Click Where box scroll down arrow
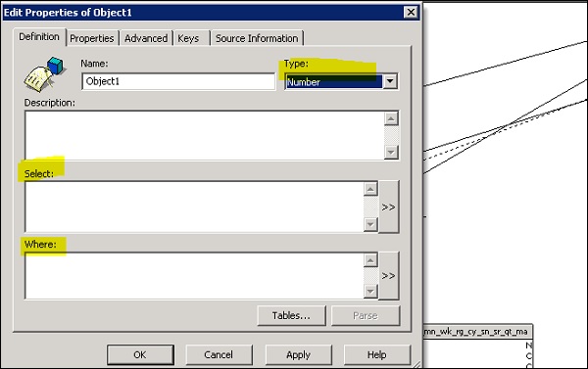The width and height of the screenshot is (588, 369). pos(370,291)
